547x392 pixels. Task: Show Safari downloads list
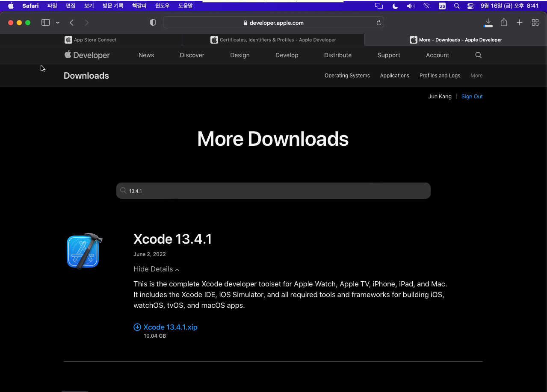coord(488,23)
